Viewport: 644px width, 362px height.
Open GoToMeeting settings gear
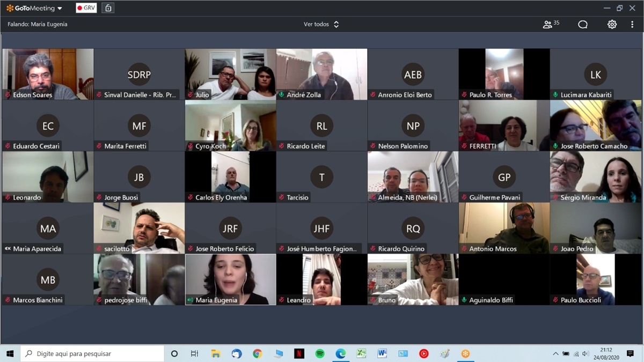coord(612,24)
